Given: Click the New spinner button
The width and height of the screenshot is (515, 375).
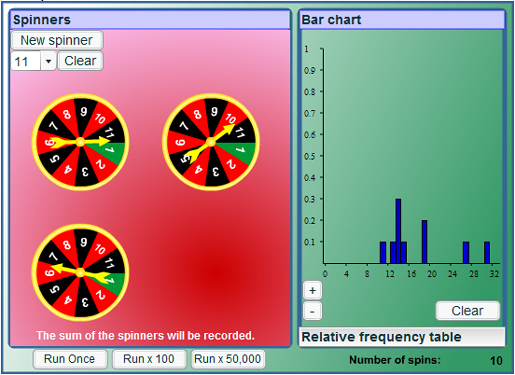Looking at the screenshot, I should [57, 40].
